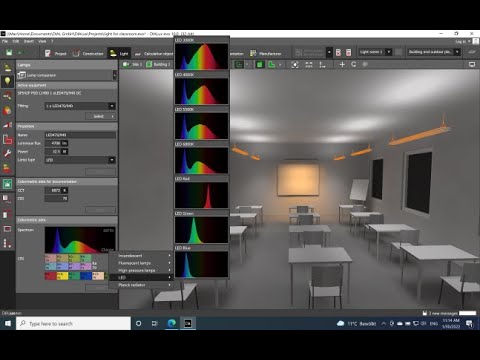Select the red-framed rectangle tool in sidebar

click(7, 229)
